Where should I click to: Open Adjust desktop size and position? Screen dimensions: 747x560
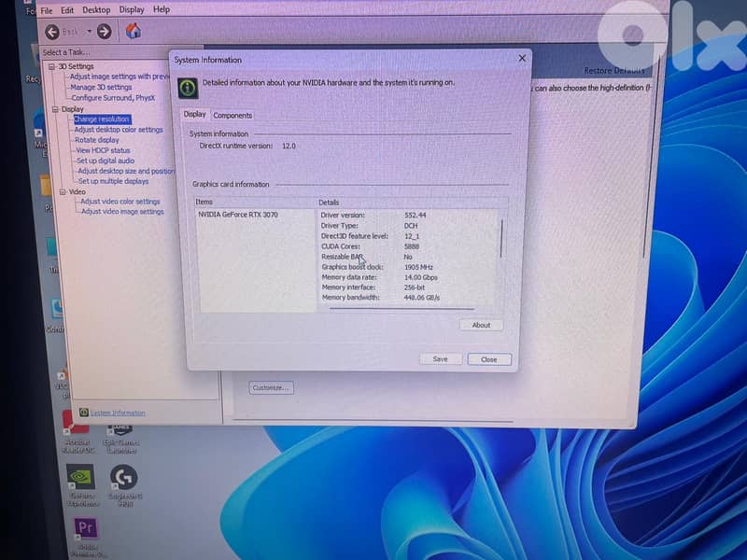coord(126,171)
